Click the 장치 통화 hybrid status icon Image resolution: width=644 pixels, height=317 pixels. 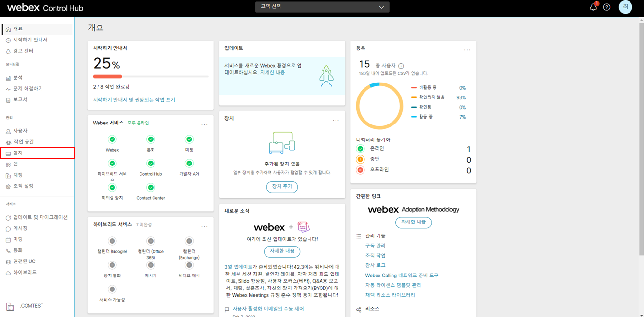(112, 265)
